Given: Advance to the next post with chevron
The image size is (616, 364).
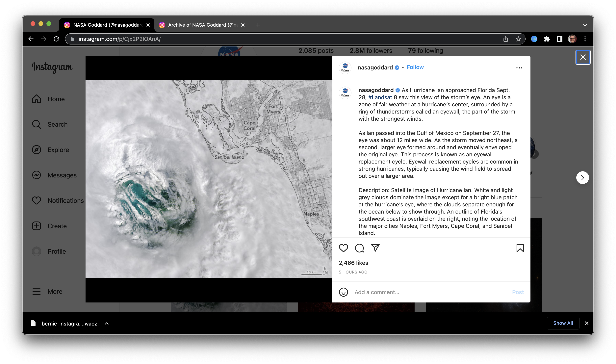Looking at the screenshot, I should coord(582,177).
